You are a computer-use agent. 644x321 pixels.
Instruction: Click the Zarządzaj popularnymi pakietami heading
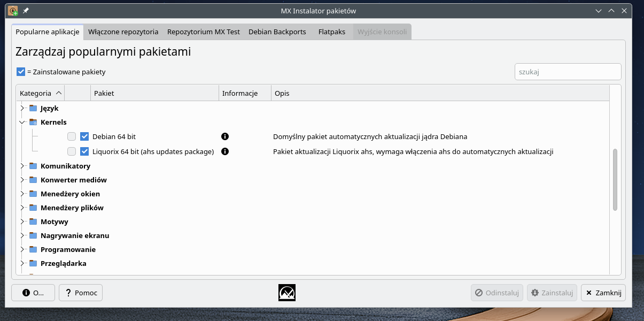point(103,52)
